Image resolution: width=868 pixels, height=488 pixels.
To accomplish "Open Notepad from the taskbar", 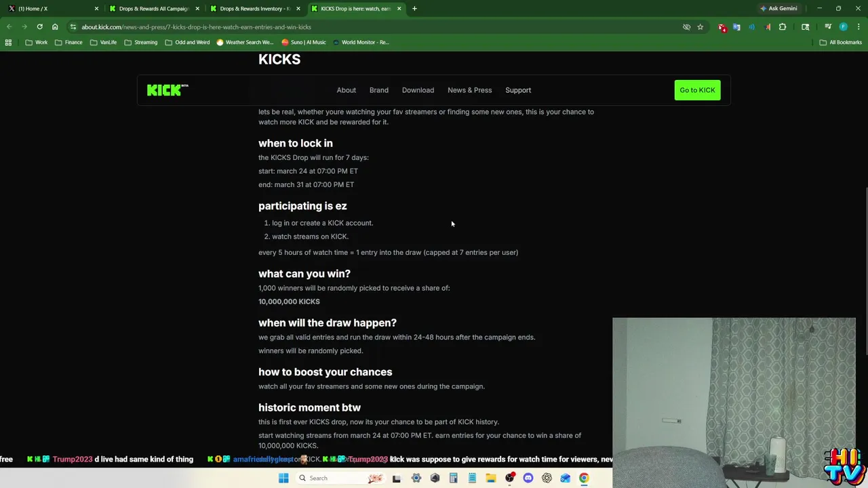I will [472, 478].
